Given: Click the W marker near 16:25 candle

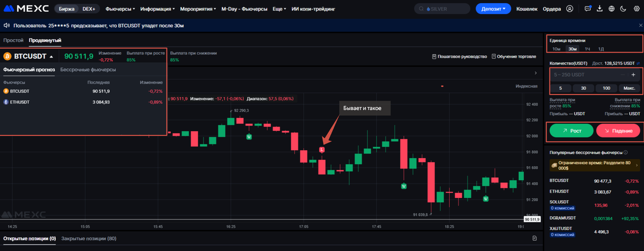Looking at the screenshot, I should tap(249, 137).
